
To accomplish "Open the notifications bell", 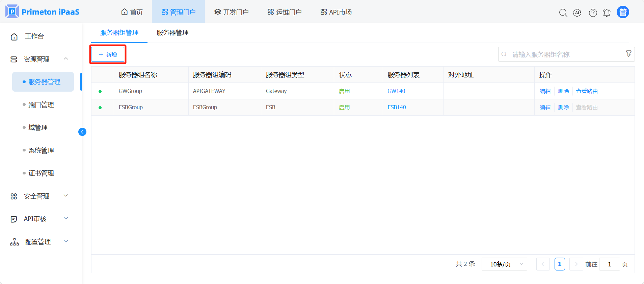I will pyautogui.click(x=607, y=13).
